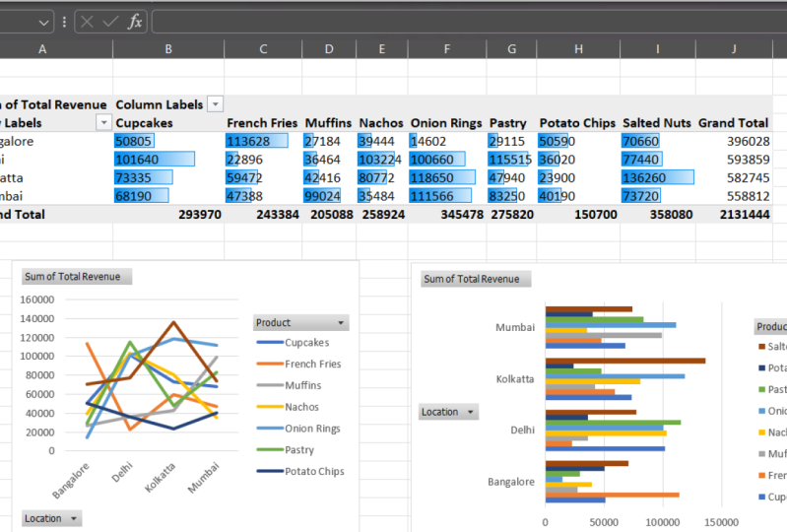The width and height of the screenshot is (787, 532).
Task: Click cell with value 99024
Action: (329, 196)
